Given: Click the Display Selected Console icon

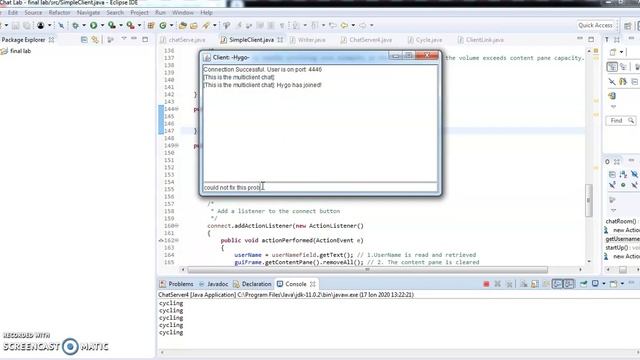Looking at the screenshot, I should coord(596,283).
